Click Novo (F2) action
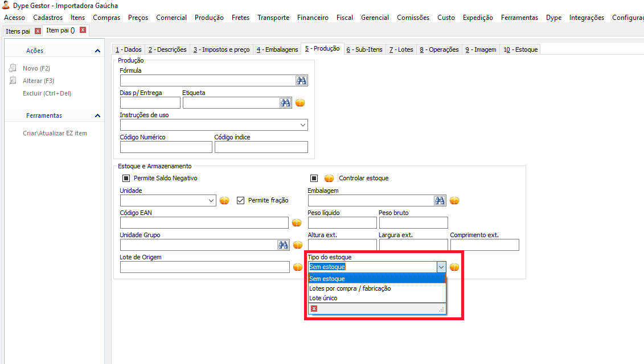 pyautogui.click(x=36, y=68)
